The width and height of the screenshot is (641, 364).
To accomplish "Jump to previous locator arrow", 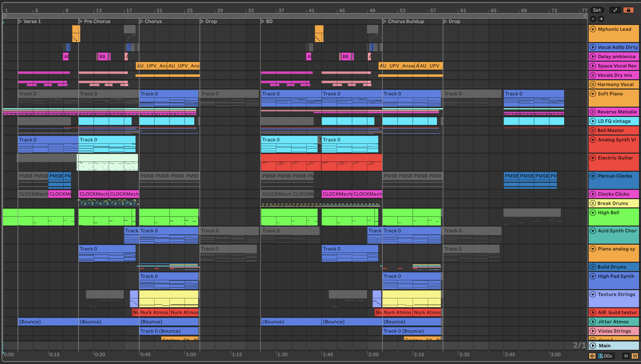I will [593, 19].
